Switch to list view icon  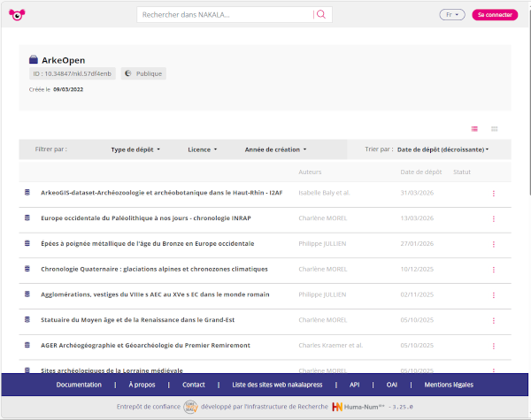(x=474, y=128)
